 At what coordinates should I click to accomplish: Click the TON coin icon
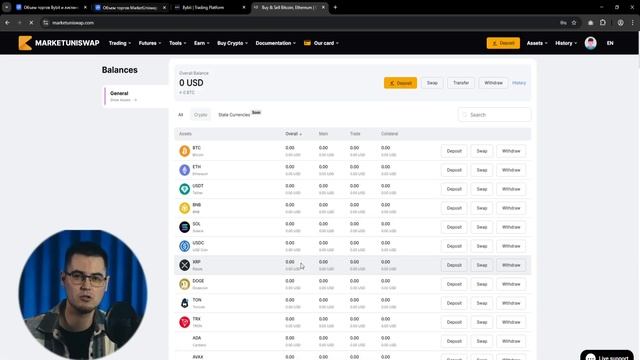184,303
